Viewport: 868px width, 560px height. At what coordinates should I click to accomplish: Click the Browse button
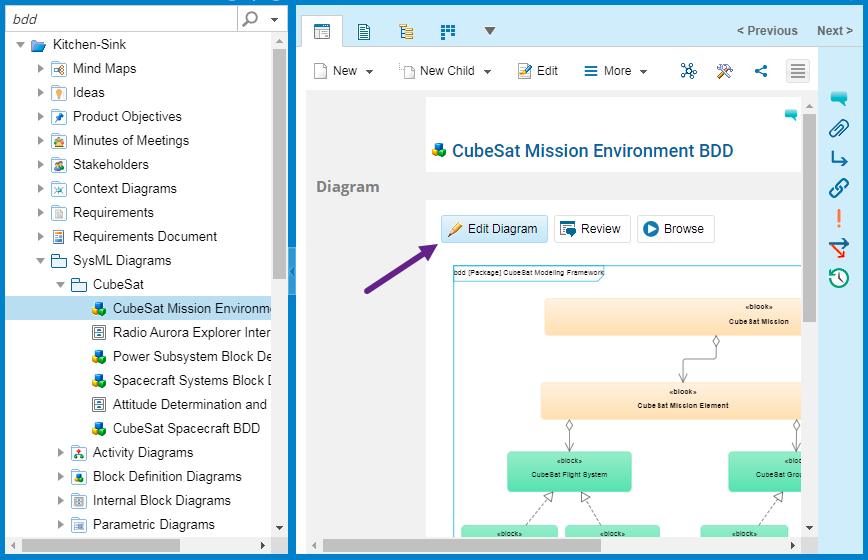pos(676,229)
